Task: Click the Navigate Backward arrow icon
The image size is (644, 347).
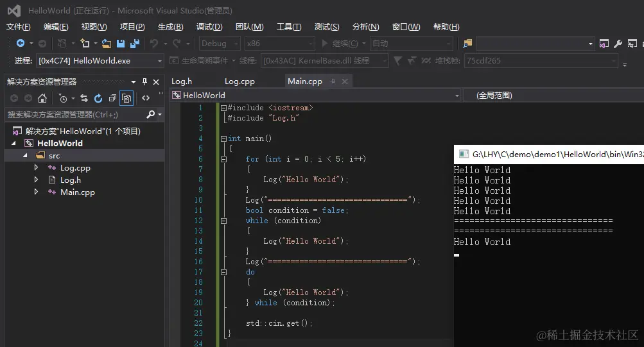Action: (x=21, y=44)
